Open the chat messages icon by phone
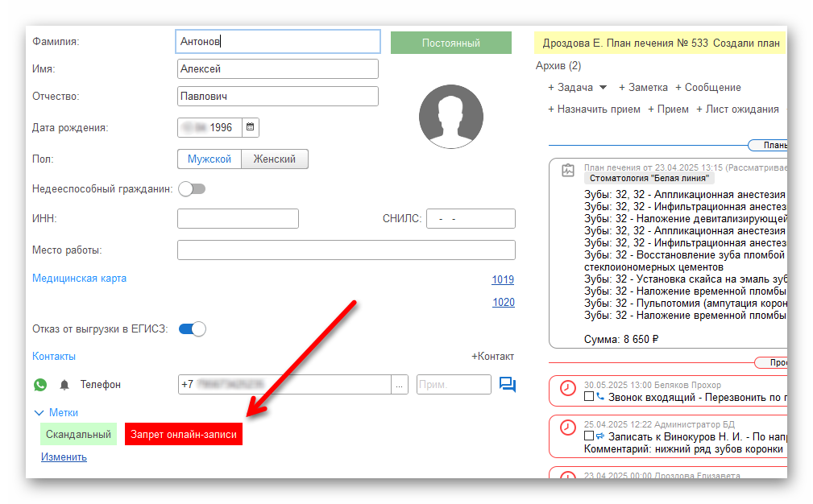The height and width of the screenshot is (504, 813). (x=507, y=384)
